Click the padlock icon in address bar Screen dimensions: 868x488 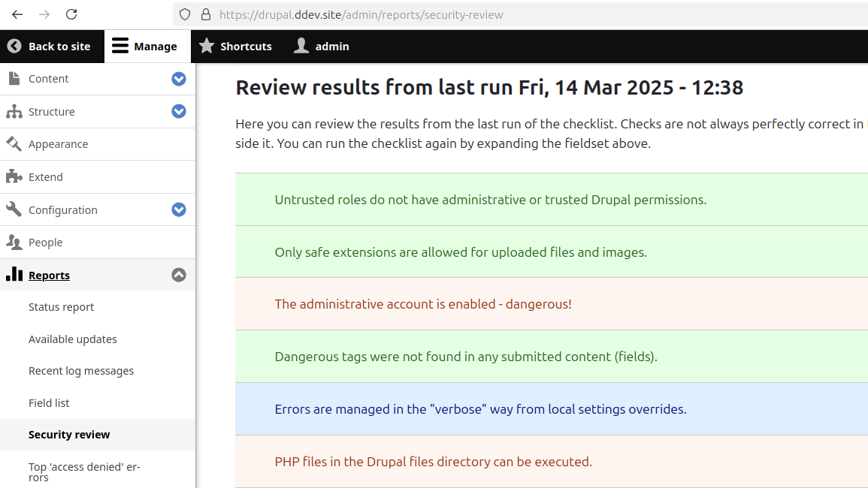[x=205, y=14]
